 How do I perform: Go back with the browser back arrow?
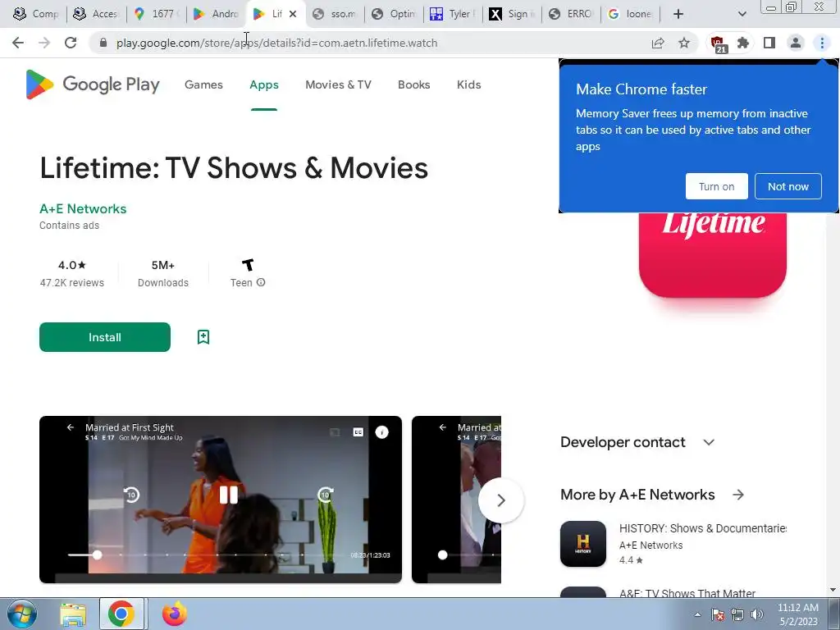[18, 43]
